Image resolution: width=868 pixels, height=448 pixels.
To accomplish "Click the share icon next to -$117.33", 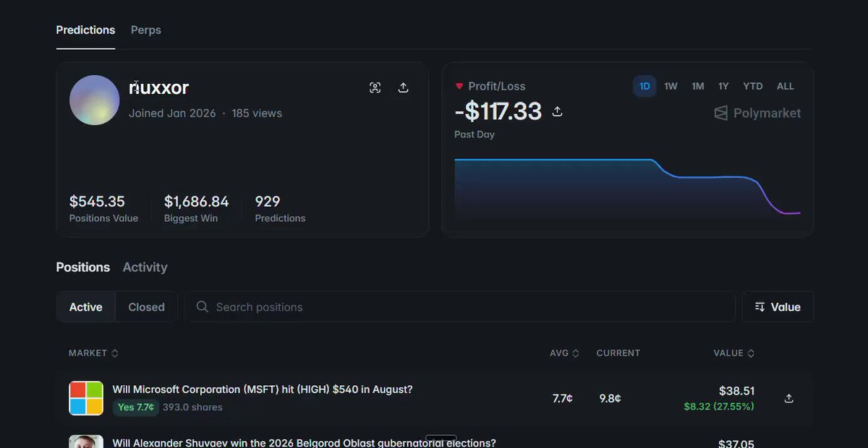I will pyautogui.click(x=558, y=111).
